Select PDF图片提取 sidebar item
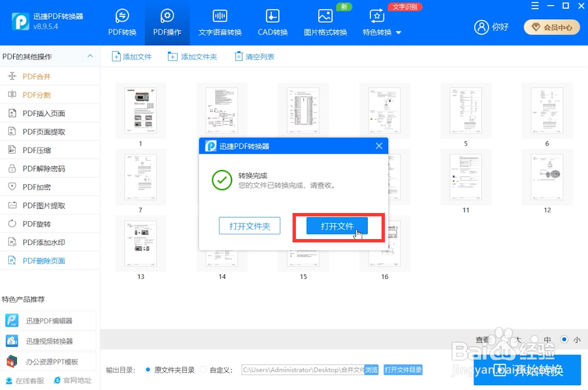 point(50,205)
